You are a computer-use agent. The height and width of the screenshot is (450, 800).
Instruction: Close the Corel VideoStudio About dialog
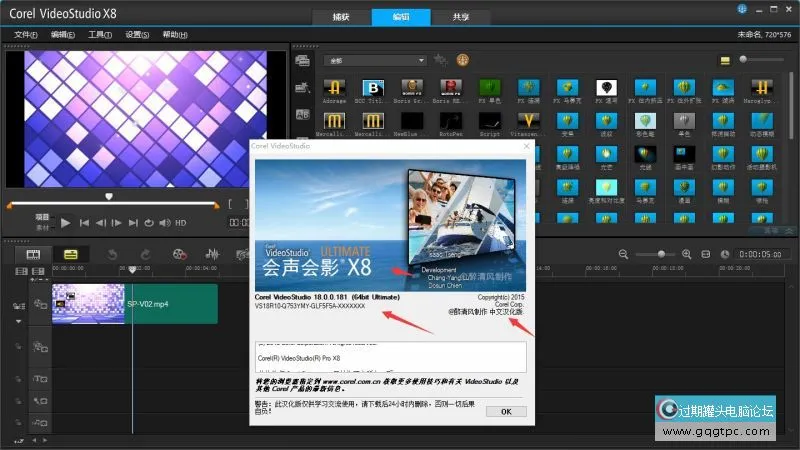coord(527,146)
